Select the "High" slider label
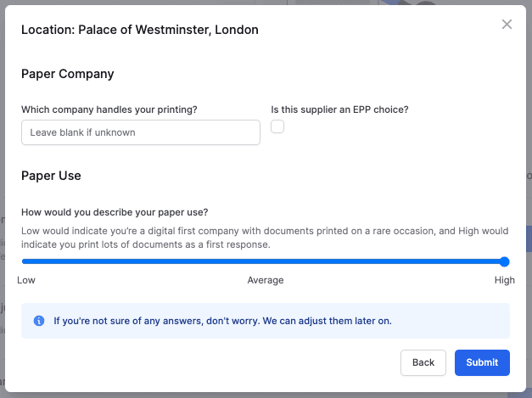This screenshot has width=532, height=398. click(504, 280)
